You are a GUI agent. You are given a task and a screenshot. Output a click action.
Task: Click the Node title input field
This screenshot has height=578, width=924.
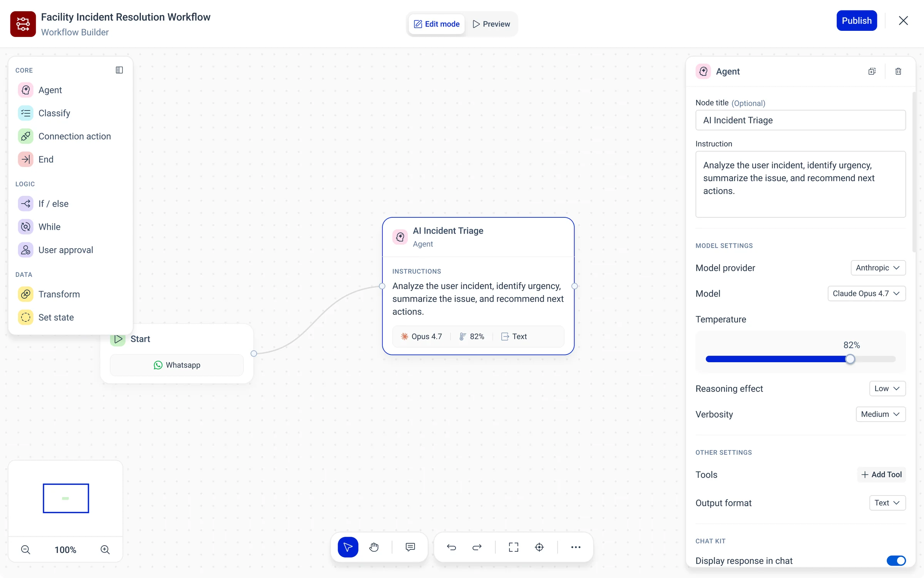click(x=800, y=120)
